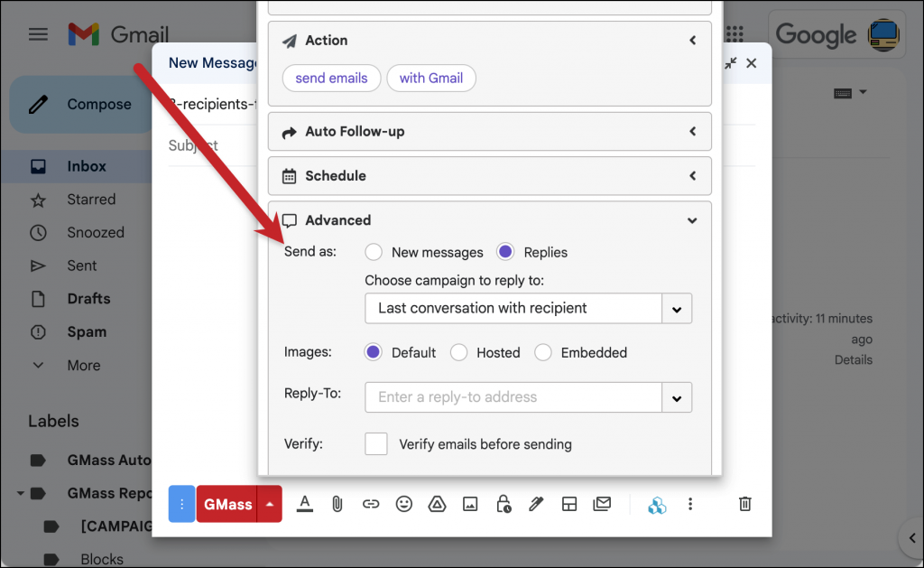This screenshot has width=924, height=568.
Task: Click the insert signature pen icon
Action: pos(536,504)
